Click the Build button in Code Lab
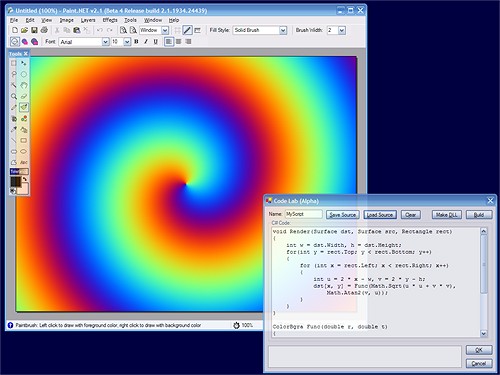The height and width of the screenshot is (375, 500). [479, 215]
